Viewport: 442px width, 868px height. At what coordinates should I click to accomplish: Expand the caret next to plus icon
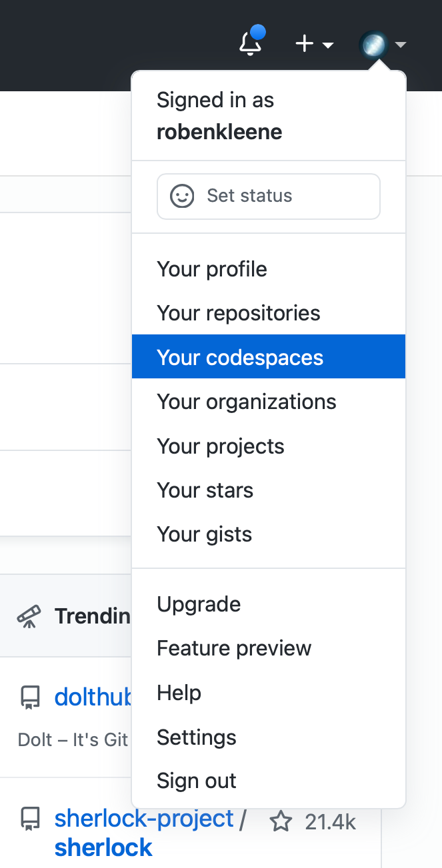(327, 45)
